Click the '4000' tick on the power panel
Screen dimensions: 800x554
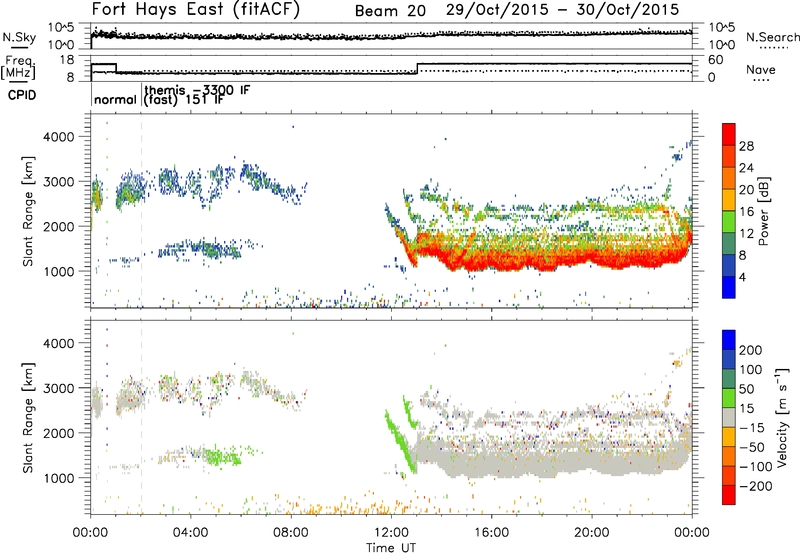click(59, 137)
